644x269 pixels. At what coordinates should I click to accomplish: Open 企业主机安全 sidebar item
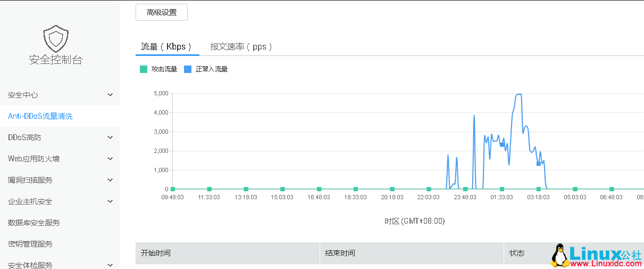(x=60, y=201)
